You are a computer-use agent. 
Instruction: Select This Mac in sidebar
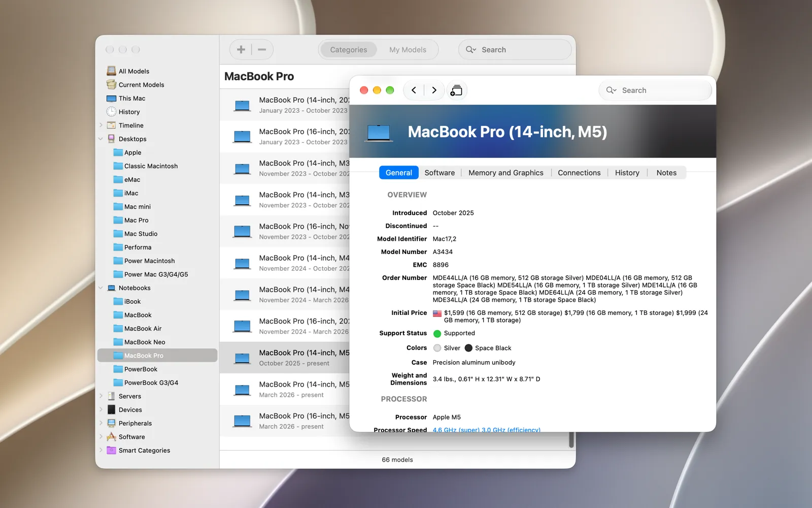(x=126, y=98)
